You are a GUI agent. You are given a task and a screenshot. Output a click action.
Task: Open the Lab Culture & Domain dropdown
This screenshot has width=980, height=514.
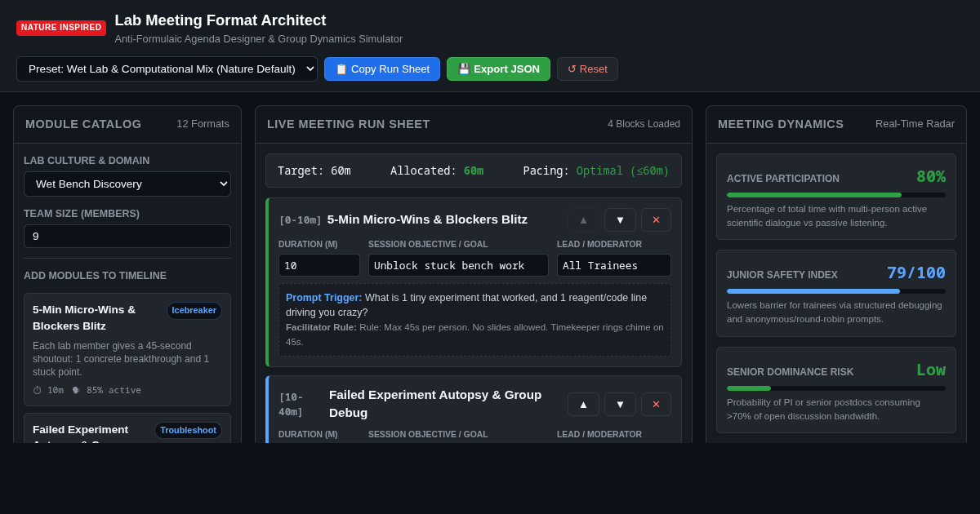(127, 184)
